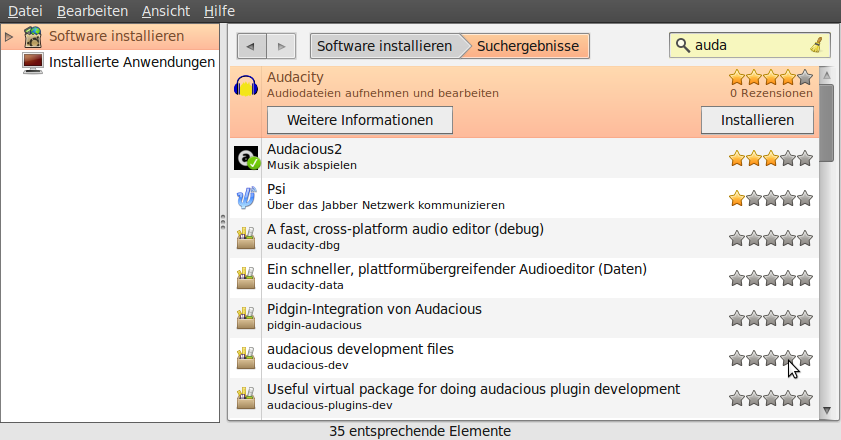This screenshot has width=841, height=440.
Task: Click the Psi application icon
Action: tap(246, 198)
